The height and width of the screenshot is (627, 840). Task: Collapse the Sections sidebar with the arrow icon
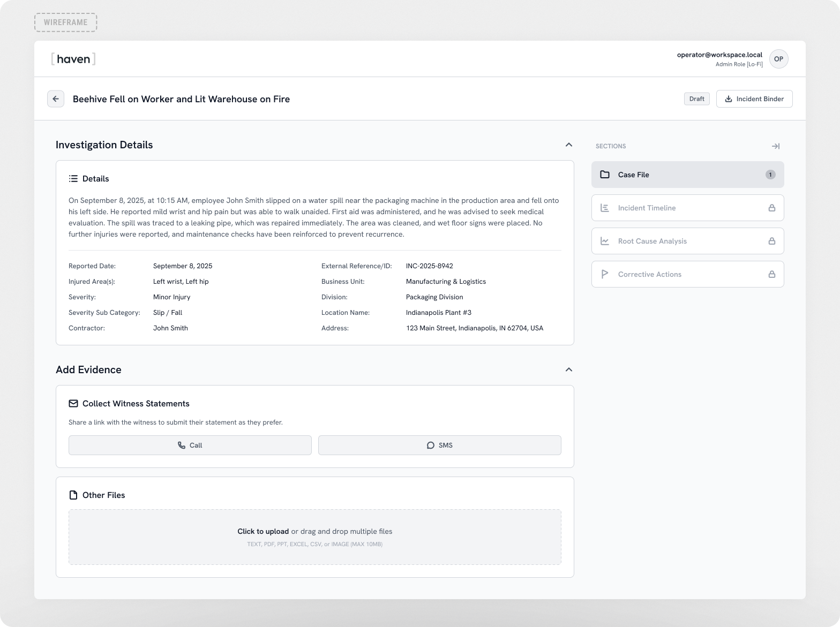tap(775, 146)
